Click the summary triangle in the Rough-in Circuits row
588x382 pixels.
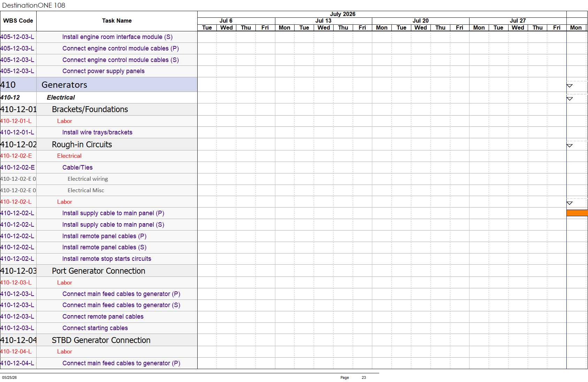click(x=570, y=146)
